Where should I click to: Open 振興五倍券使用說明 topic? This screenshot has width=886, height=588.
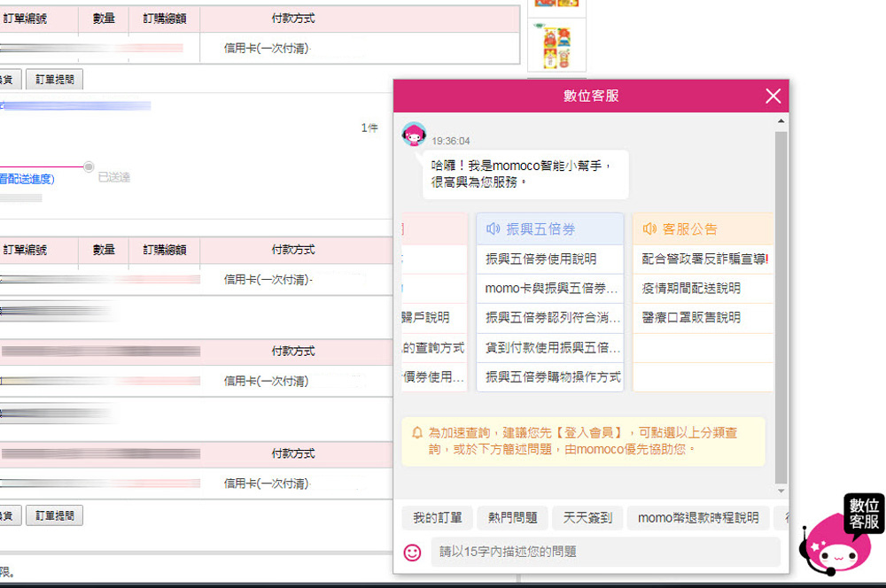(x=550, y=259)
